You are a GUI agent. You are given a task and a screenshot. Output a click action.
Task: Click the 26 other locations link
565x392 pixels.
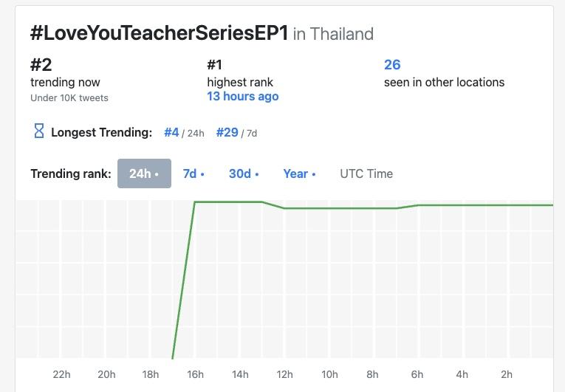coord(392,65)
